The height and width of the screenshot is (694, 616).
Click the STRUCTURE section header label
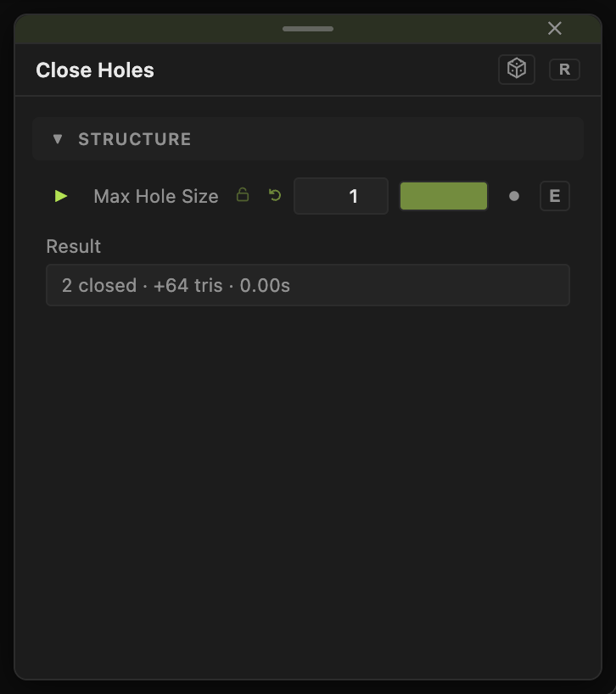click(x=135, y=139)
